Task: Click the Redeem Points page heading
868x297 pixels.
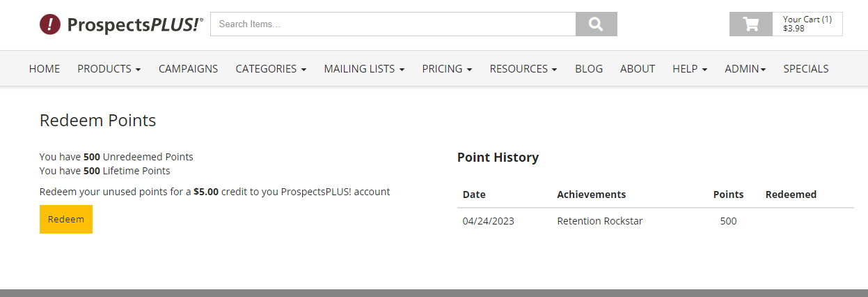Action: tap(97, 121)
